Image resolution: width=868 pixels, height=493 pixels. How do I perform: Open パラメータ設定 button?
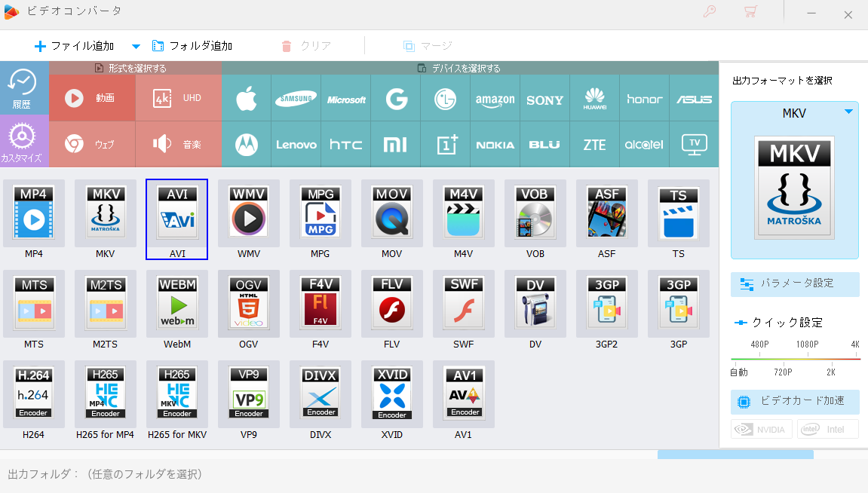(795, 284)
